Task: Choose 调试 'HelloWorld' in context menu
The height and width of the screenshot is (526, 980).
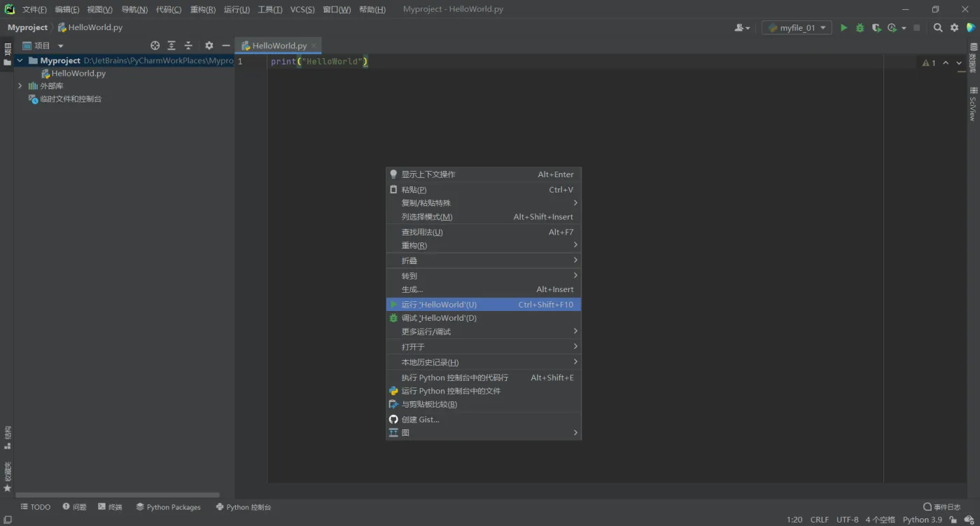Action: click(484, 318)
